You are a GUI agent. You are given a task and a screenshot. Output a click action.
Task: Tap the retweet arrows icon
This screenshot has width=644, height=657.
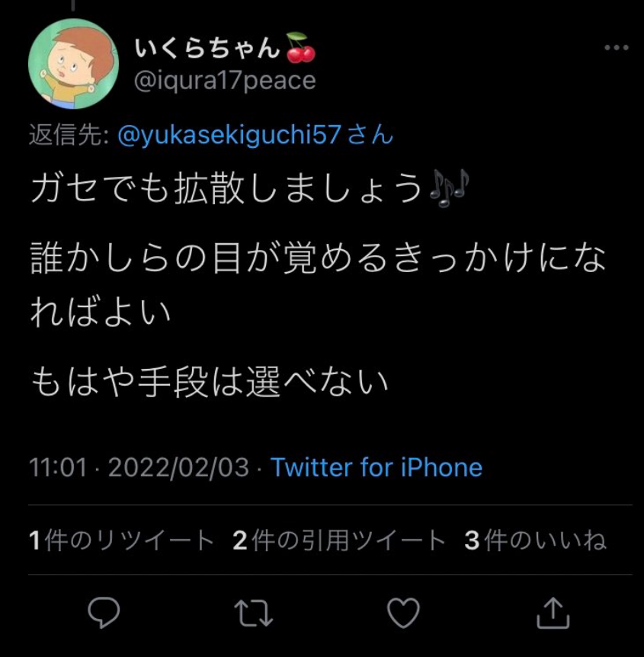click(254, 613)
